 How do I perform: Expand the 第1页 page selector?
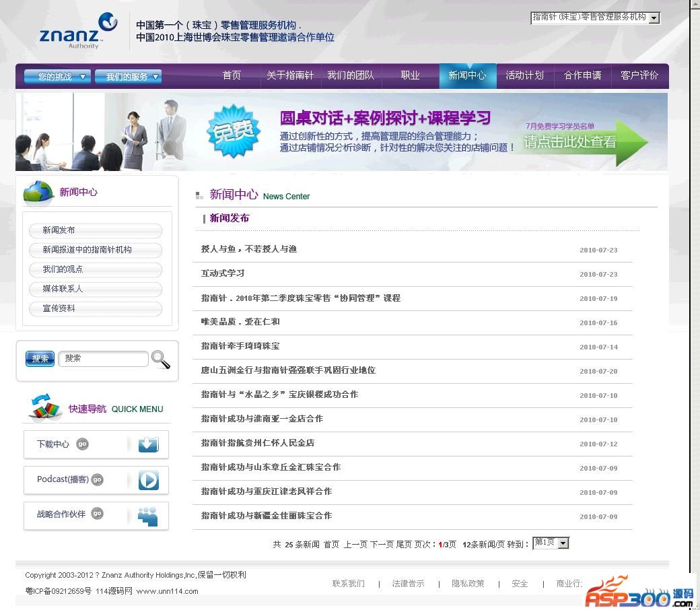[551, 543]
